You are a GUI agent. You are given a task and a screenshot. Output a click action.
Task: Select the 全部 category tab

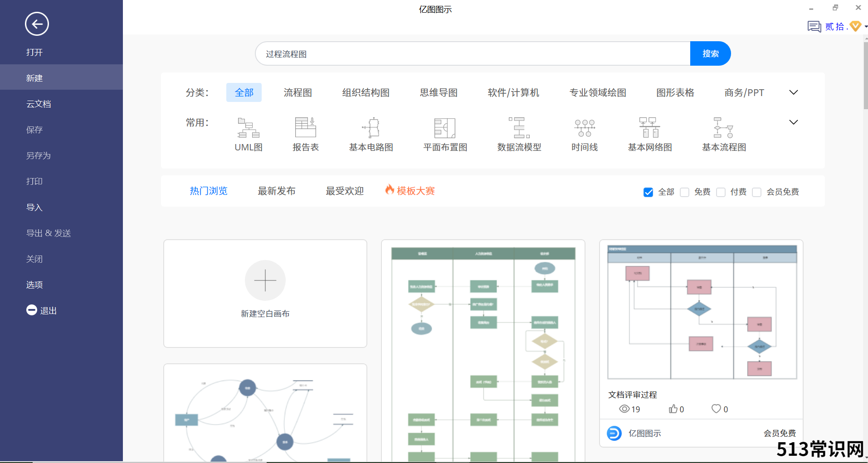[244, 92]
